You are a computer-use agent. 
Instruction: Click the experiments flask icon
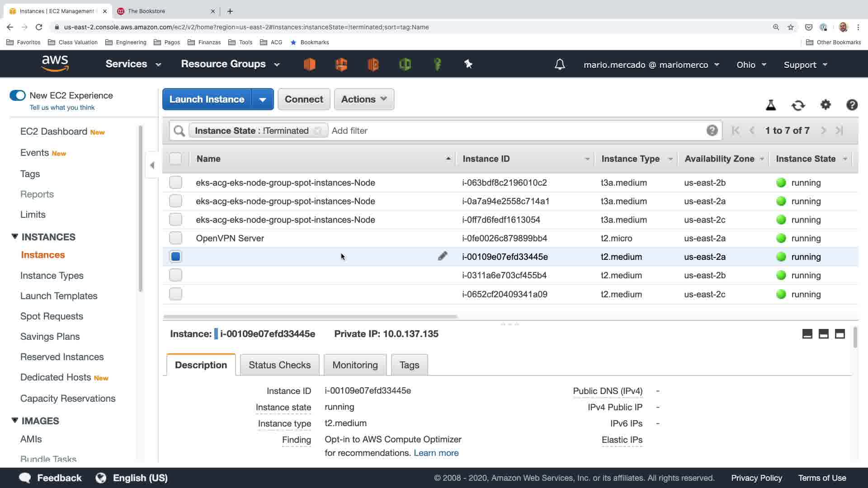coord(771,105)
